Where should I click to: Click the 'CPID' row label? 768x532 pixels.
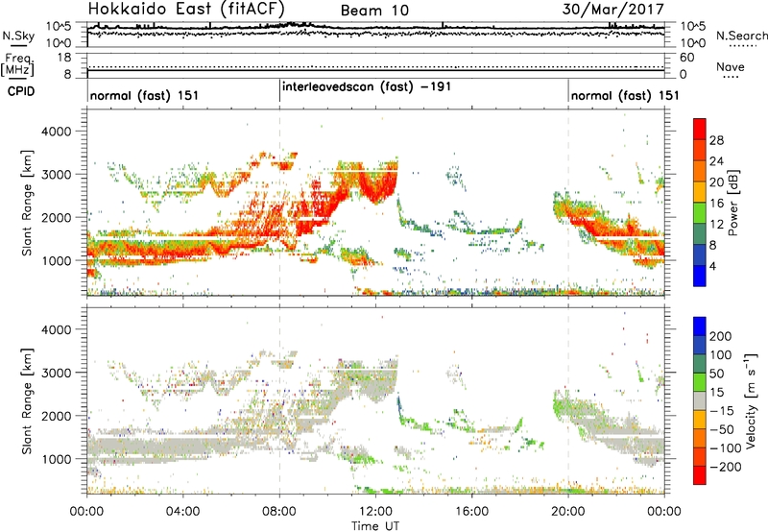(21, 91)
